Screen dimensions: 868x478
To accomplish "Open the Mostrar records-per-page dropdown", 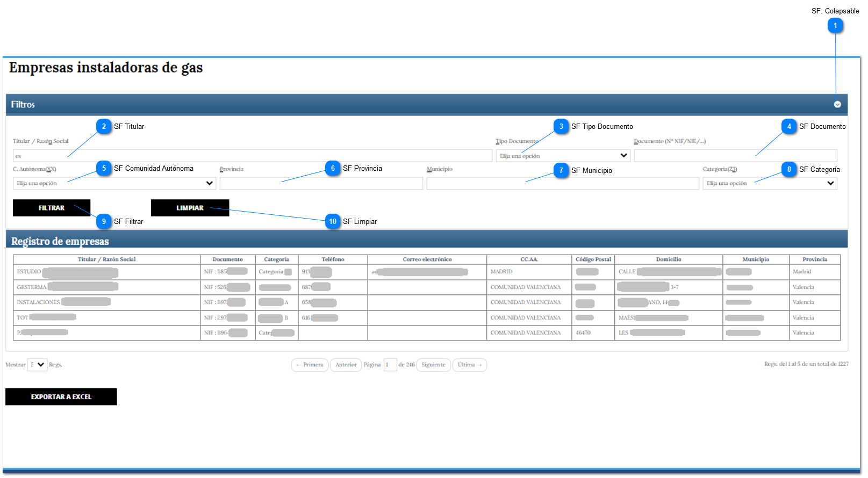I will (x=37, y=365).
